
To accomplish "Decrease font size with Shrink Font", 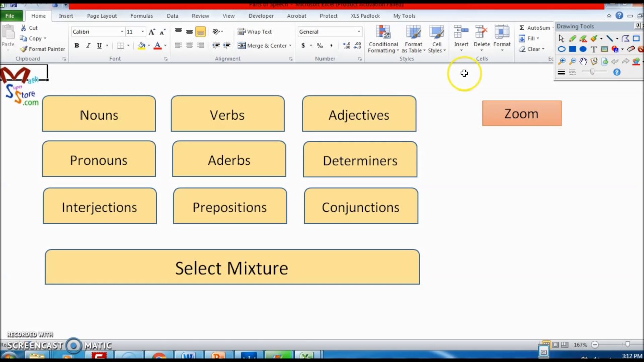I will (163, 32).
